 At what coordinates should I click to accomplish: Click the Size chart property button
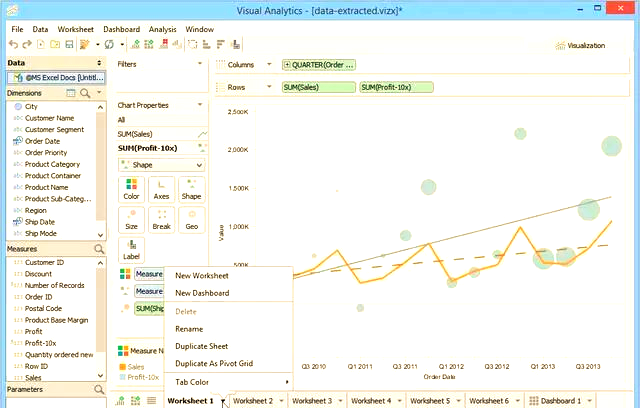(131, 220)
